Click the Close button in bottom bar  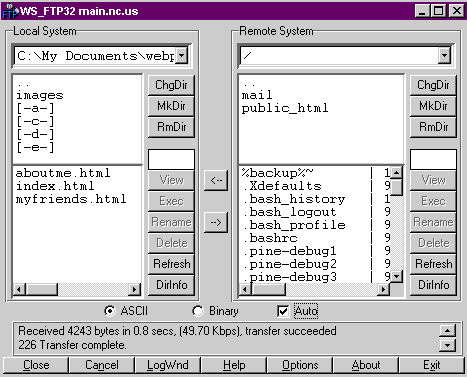click(x=36, y=365)
